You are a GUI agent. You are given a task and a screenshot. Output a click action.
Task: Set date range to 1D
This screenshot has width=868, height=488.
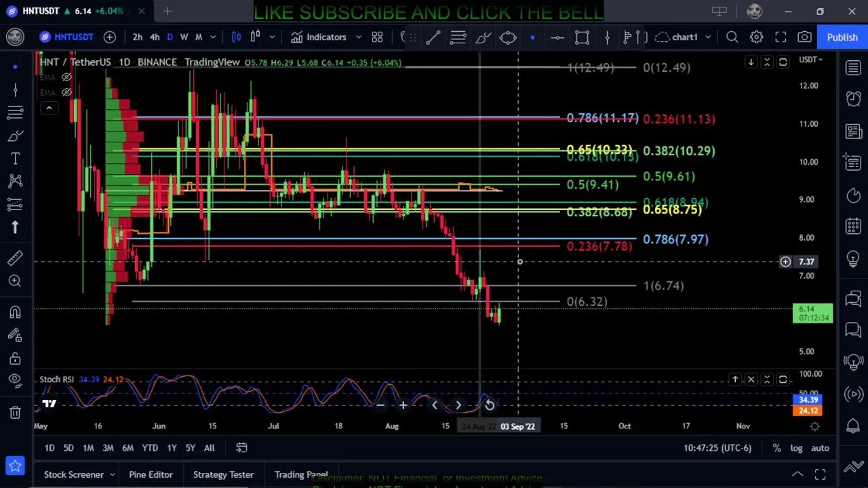pyautogui.click(x=50, y=448)
